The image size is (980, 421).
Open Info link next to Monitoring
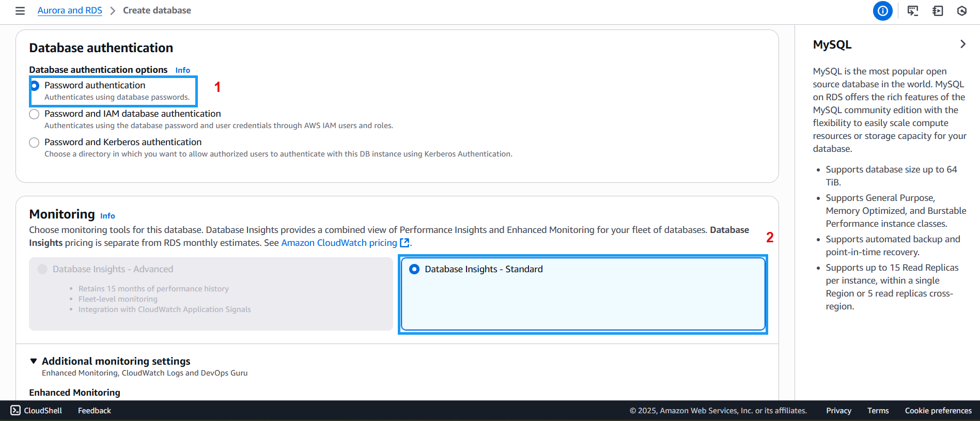point(107,216)
